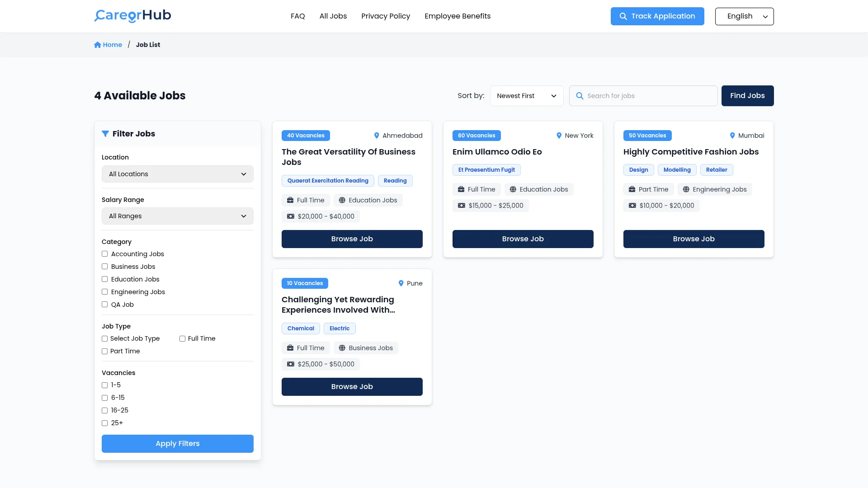Screen dimensions: 868x488
Task: Expand the Salary Range All Ranges dropdown
Action: point(177,216)
